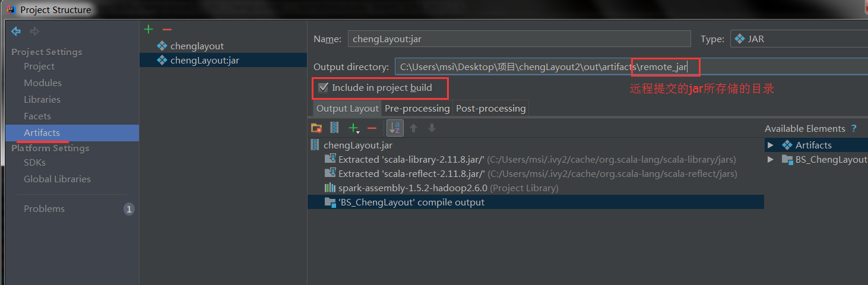The height and width of the screenshot is (285, 868).
Task: Toggle the alphabetical sort elements button
Action: (395, 128)
